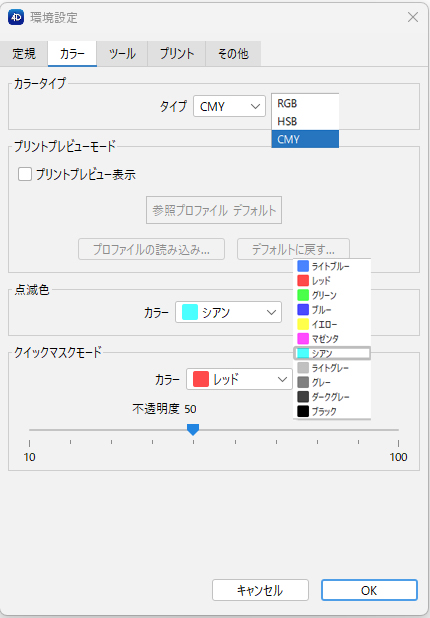Confirm settings with the OK button
The height and width of the screenshot is (618, 430).
click(x=369, y=590)
